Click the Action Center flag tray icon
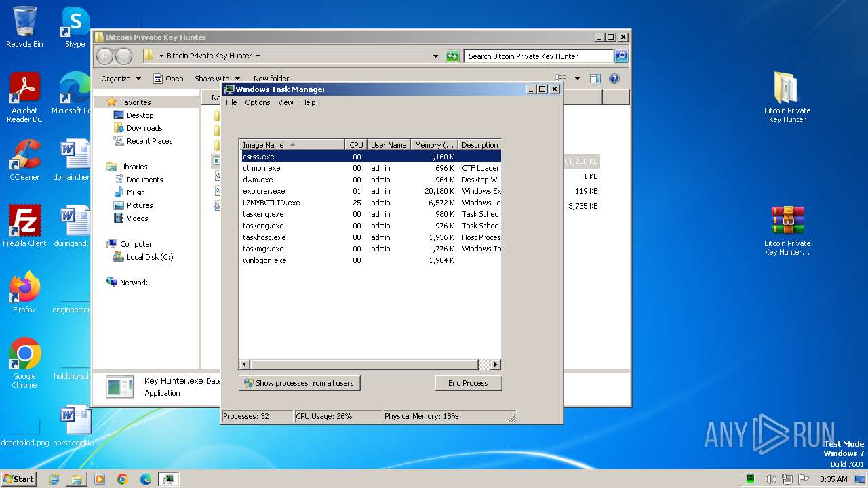The height and width of the screenshot is (488, 868). (804, 479)
